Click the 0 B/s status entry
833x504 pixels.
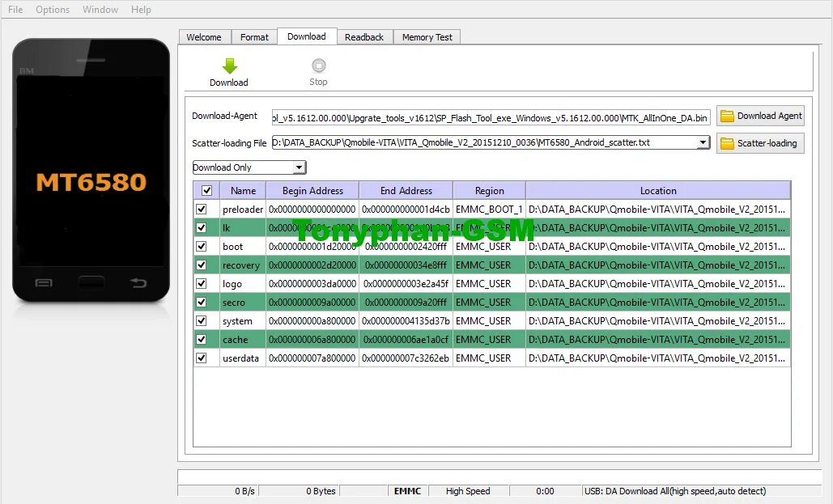245,491
